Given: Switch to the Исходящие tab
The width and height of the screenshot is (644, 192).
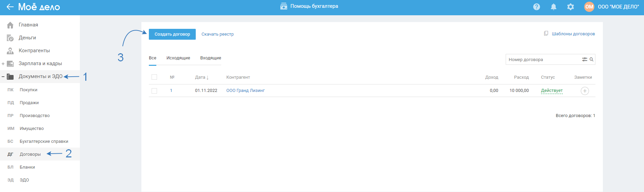Looking at the screenshot, I should tap(178, 58).
